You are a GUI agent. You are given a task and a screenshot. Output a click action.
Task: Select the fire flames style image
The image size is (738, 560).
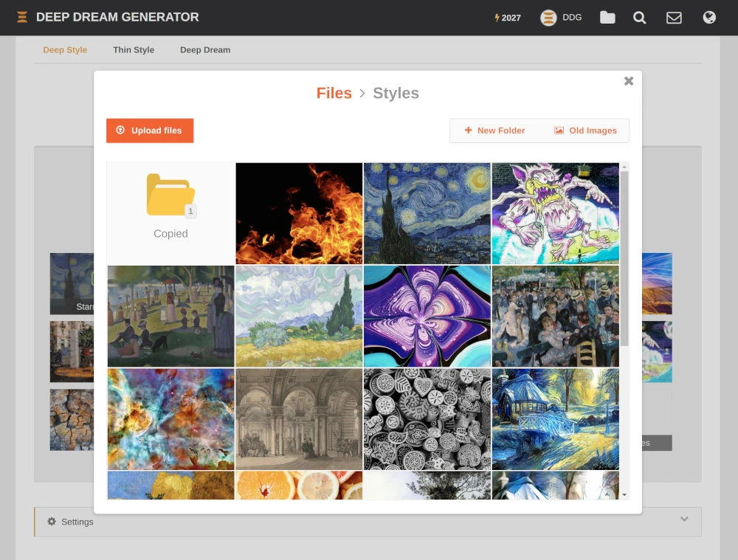coord(299,213)
